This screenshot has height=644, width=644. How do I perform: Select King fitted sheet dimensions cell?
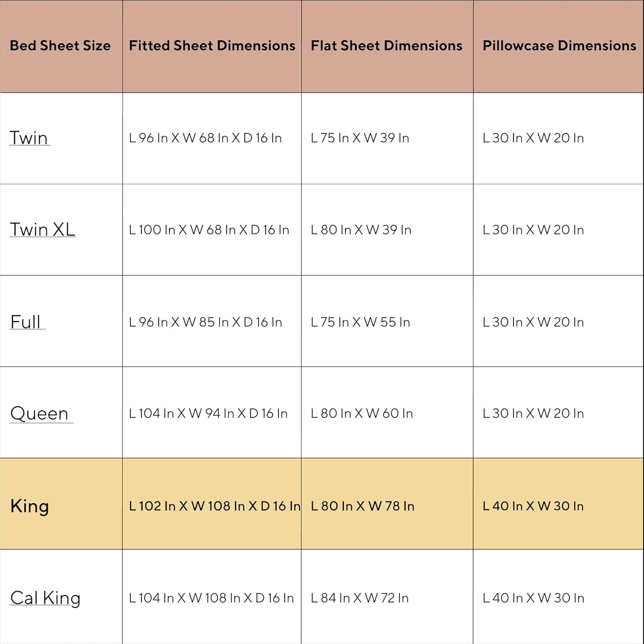214,506
